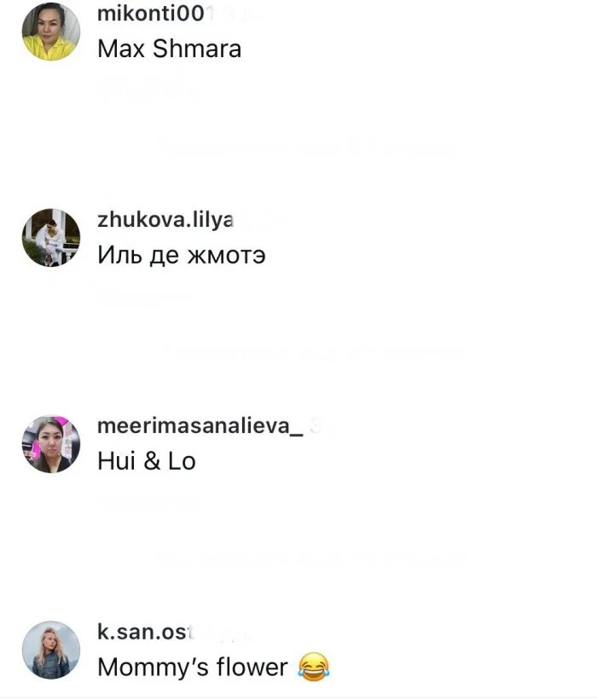Click the word "Shmara" in first comment
Image resolution: width=597 pixels, height=700 pixels.
click(197, 49)
